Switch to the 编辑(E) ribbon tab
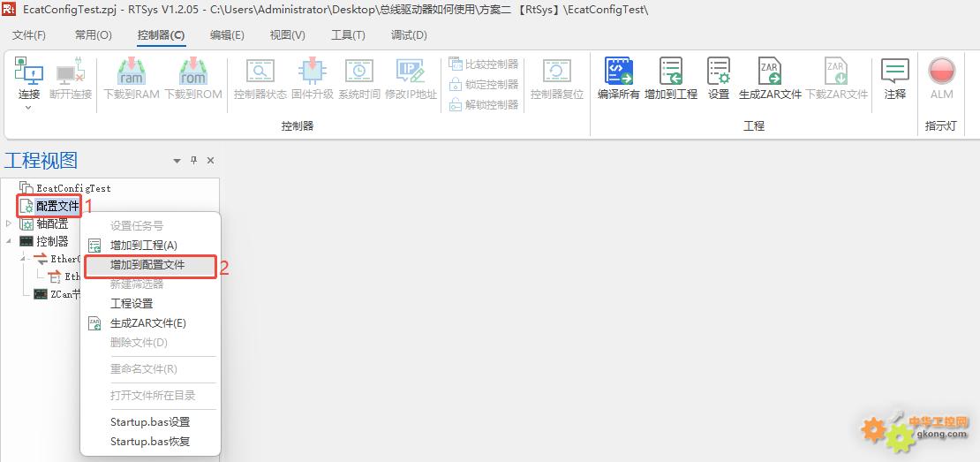The width and height of the screenshot is (980, 462). [227, 35]
